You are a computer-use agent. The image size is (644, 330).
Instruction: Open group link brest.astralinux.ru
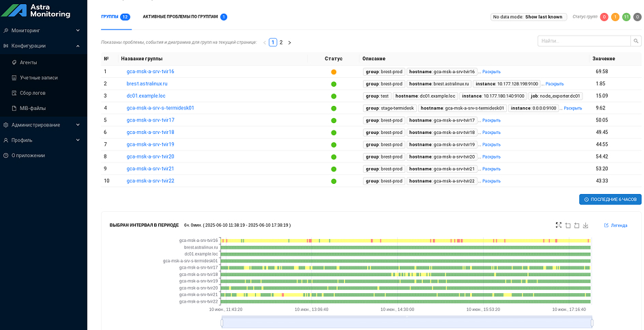coord(147,83)
